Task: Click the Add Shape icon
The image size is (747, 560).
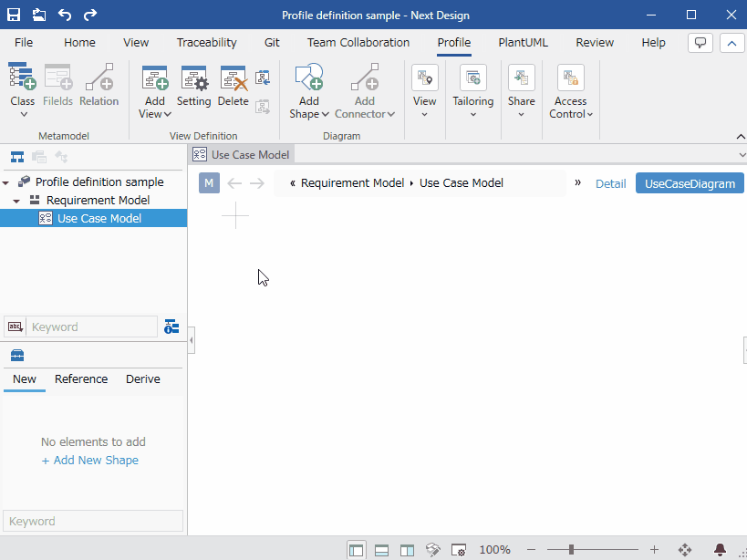Action: pyautogui.click(x=309, y=78)
